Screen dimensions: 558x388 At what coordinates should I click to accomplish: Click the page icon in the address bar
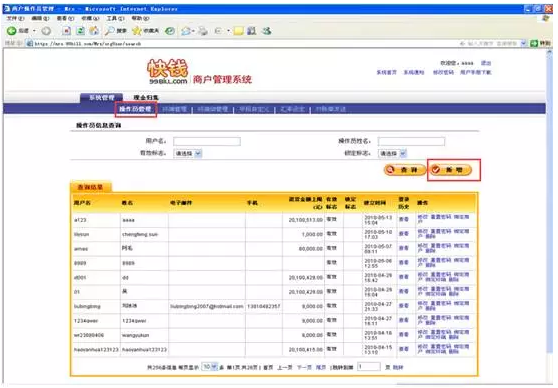click(30, 43)
